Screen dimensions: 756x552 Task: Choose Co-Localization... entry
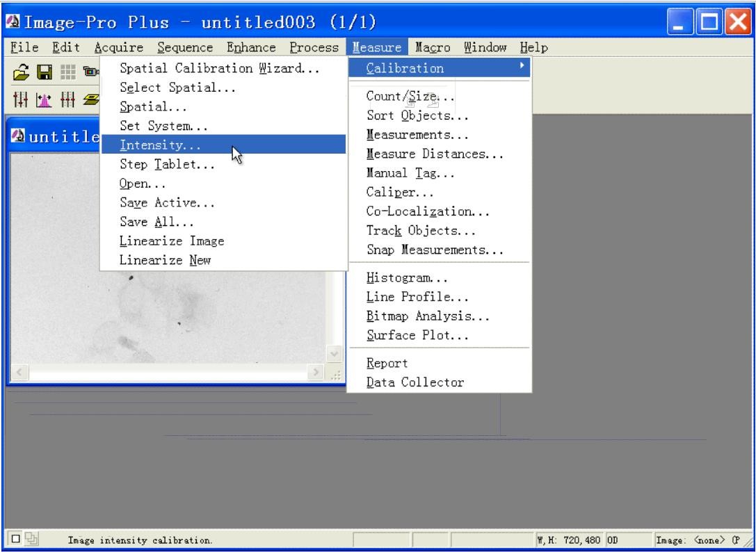pyautogui.click(x=440, y=211)
